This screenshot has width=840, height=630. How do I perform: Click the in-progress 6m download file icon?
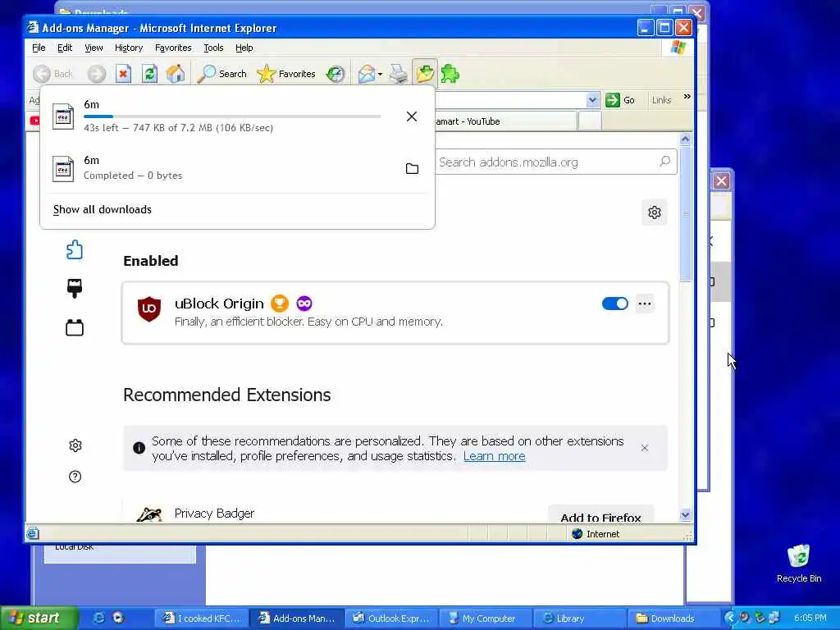(x=63, y=116)
